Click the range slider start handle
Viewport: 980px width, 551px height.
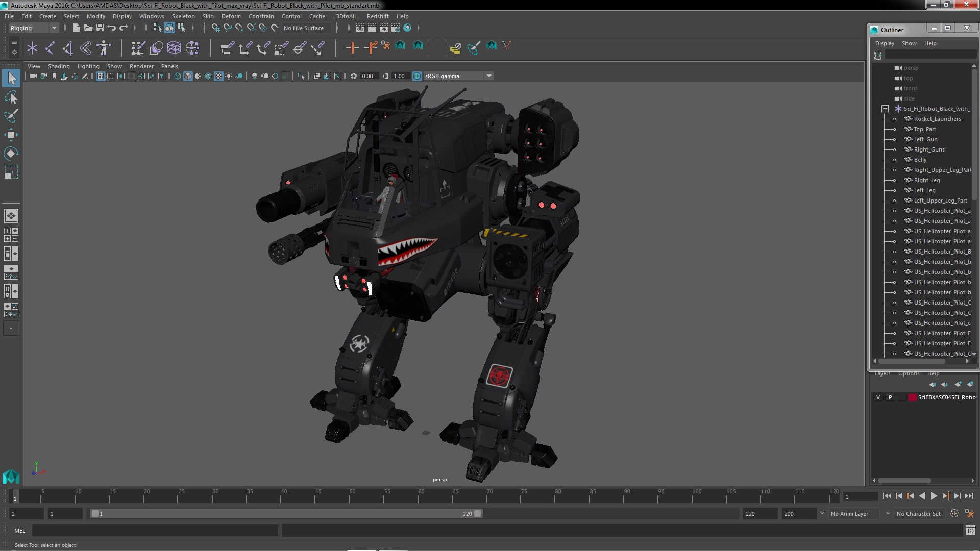click(x=95, y=514)
